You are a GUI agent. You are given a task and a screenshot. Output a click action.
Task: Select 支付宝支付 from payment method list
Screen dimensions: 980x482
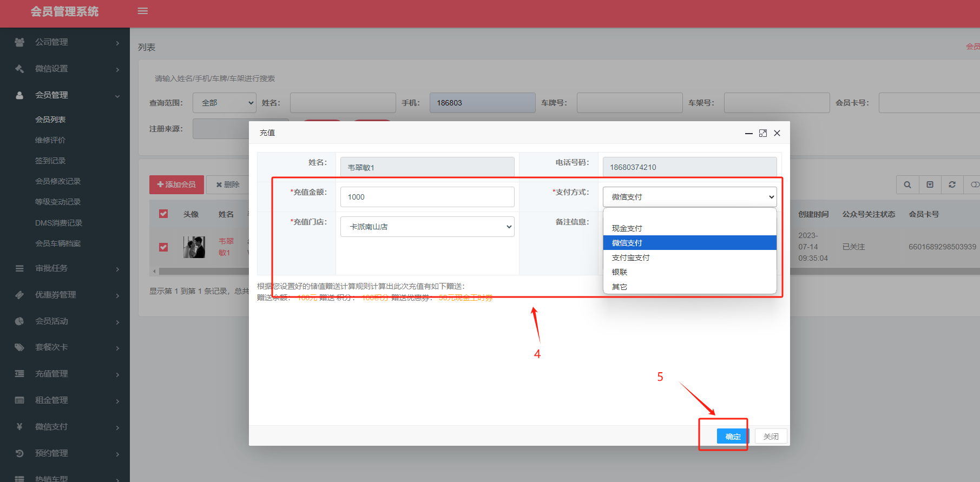coord(631,257)
